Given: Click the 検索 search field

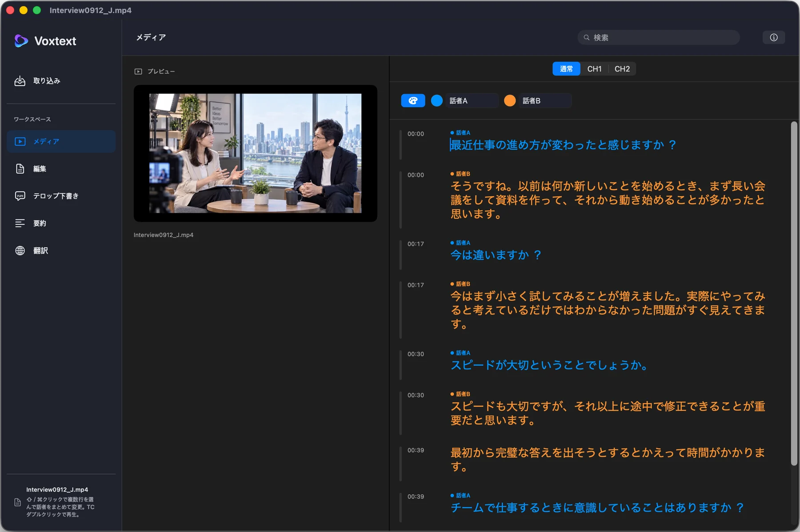Looking at the screenshot, I should click(659, 37).
